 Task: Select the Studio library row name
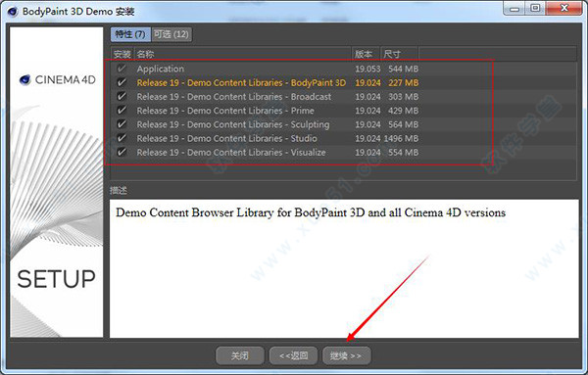[227, 138]
